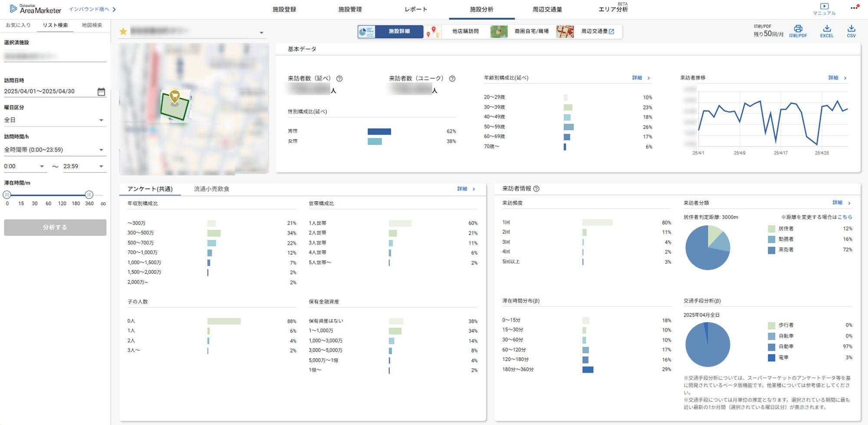Click the 保有資産はない row label
This screenshot has width=868, height=425.
point(326,321)
